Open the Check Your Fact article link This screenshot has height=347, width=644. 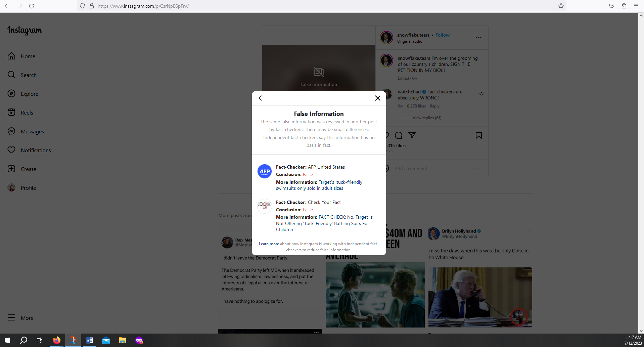(x=324, y=223)
